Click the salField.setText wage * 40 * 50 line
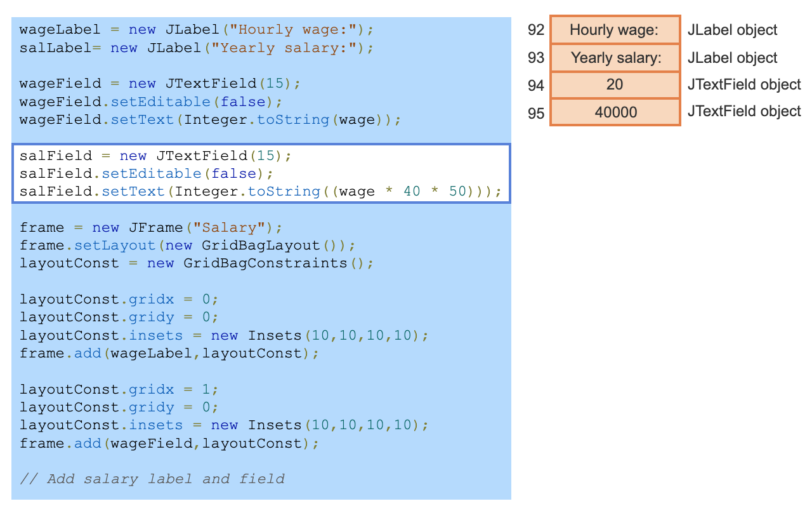The height and width of the screenshot is (513, 812). [260, 191]
